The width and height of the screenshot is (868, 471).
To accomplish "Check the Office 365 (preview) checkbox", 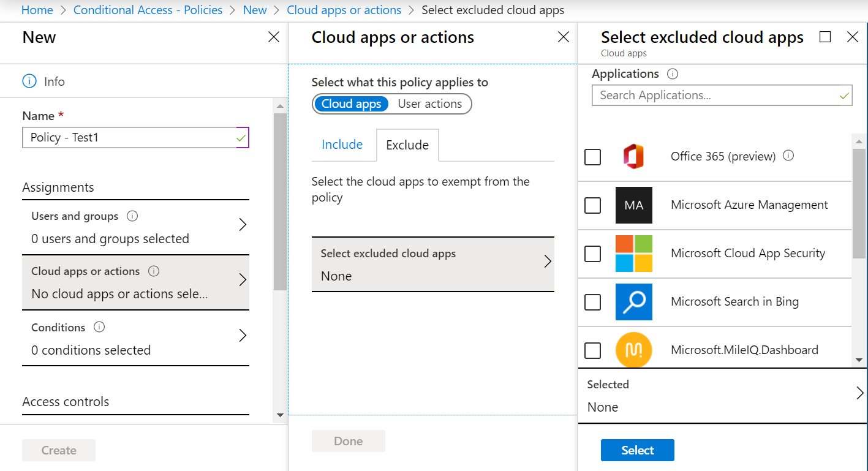I will [x=592, y=157].
